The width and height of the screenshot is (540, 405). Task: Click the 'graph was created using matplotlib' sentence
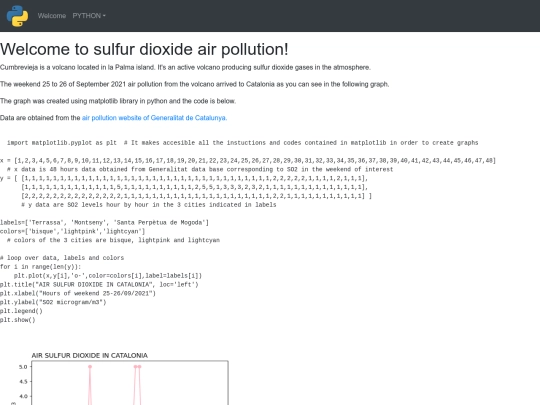(118, 101)
